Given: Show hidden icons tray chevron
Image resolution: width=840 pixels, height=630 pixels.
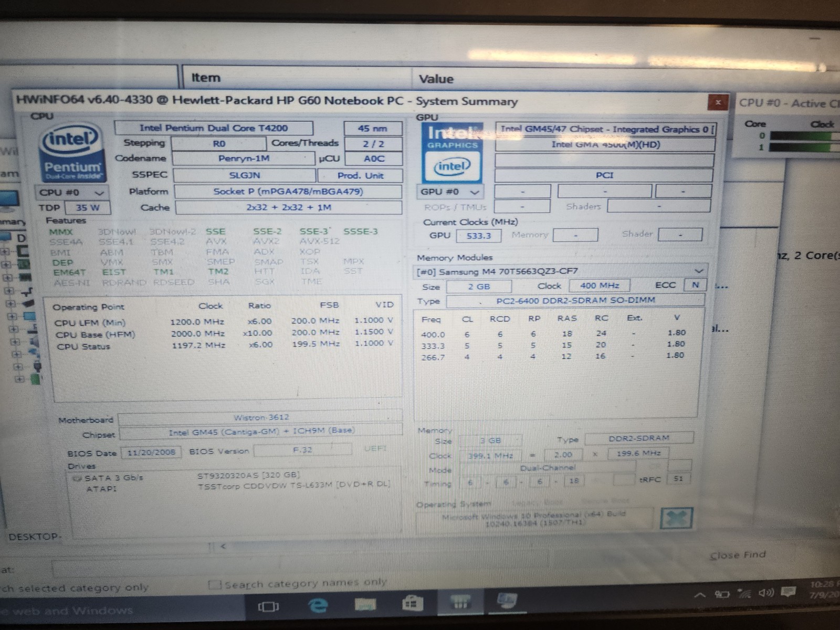Looking at the screenshot, I should pos(700,595).
